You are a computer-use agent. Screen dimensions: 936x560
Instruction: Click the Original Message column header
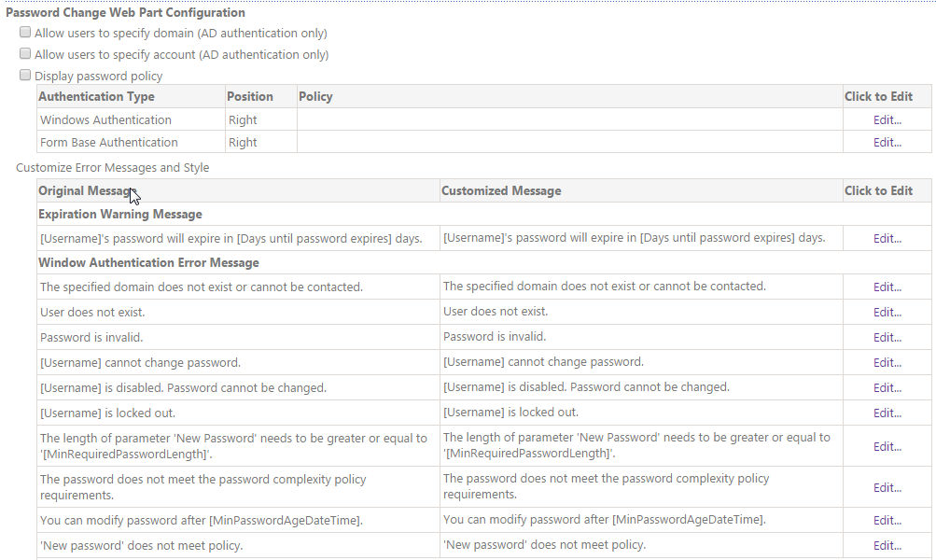click(86, 190)
